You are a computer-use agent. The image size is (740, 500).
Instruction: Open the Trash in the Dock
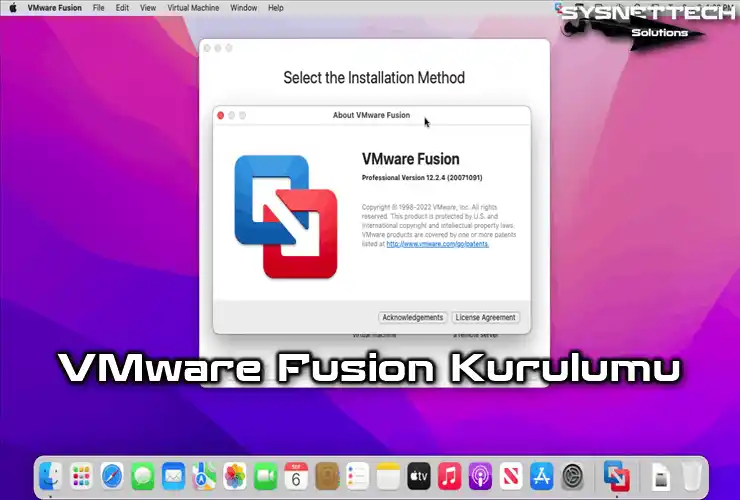click(x=691, y=476)
